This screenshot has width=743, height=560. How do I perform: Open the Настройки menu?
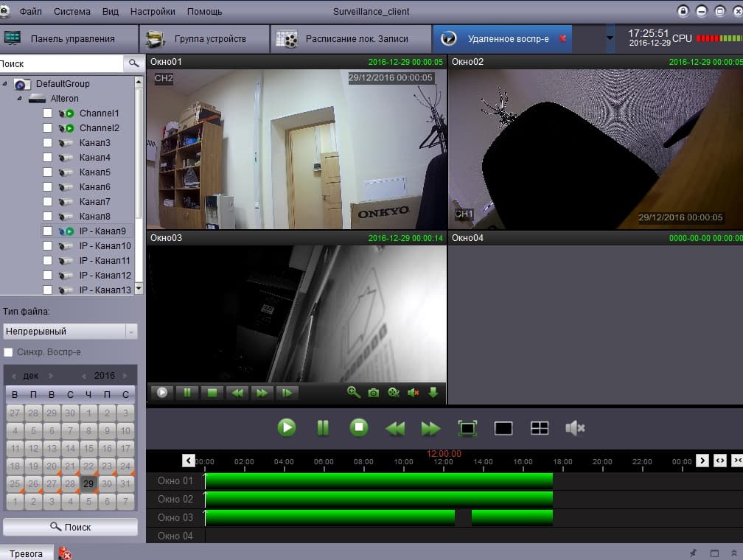[x=153, y=11]
